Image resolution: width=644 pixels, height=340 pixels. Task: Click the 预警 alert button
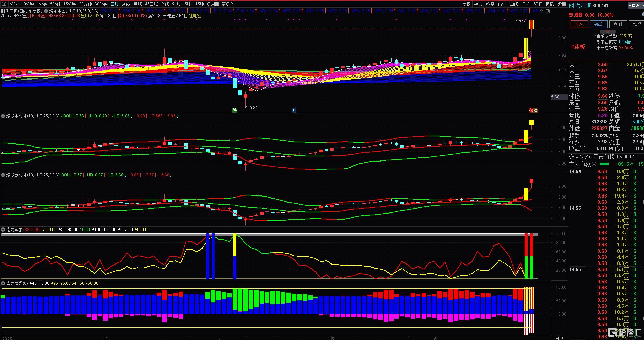coord(637,24)
